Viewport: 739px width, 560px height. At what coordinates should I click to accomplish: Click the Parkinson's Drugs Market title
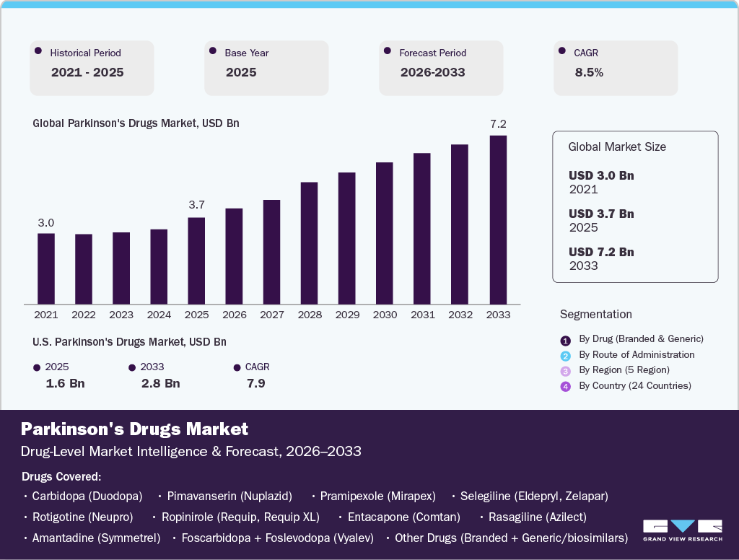[x=134, y=429]
